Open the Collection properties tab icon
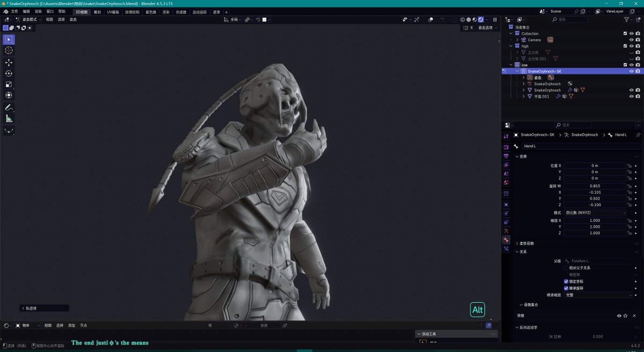644x352 pixels. click(x=506, y=193)
